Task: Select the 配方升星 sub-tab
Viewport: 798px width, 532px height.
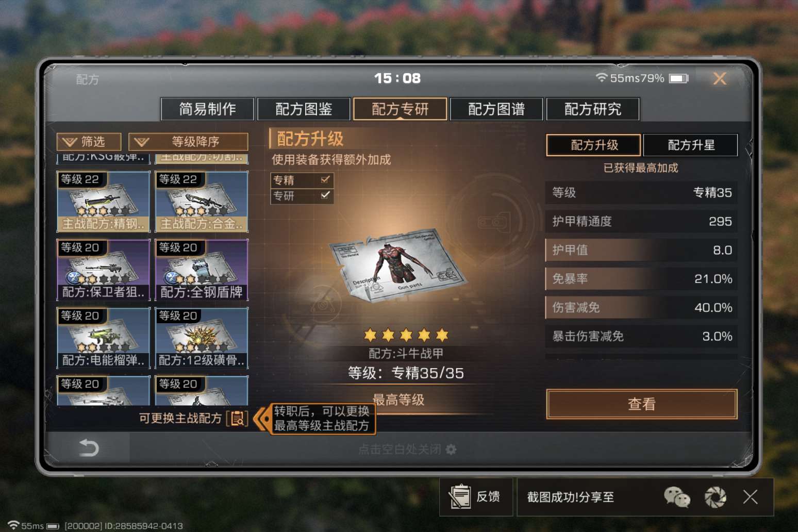Action: tap(691, 145)
